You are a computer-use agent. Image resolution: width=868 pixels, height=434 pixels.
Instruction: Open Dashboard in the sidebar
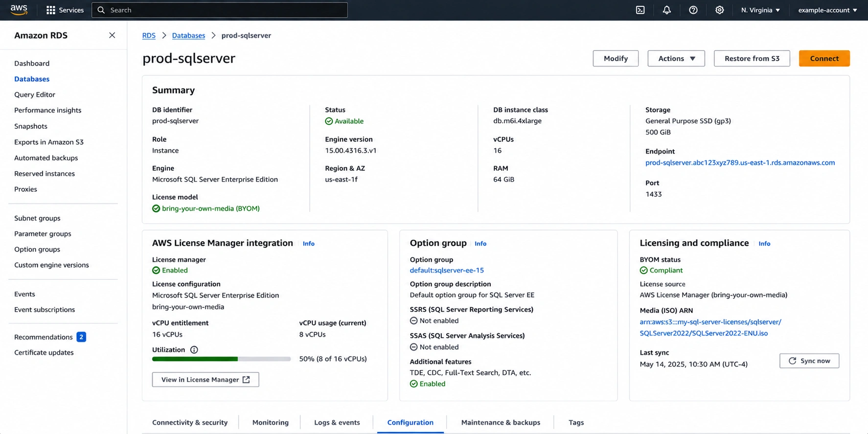[32, 63]
